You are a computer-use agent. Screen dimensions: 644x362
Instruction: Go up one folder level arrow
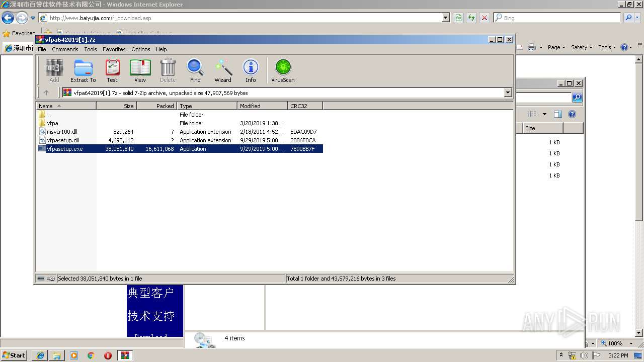click(x=46, y=93)
